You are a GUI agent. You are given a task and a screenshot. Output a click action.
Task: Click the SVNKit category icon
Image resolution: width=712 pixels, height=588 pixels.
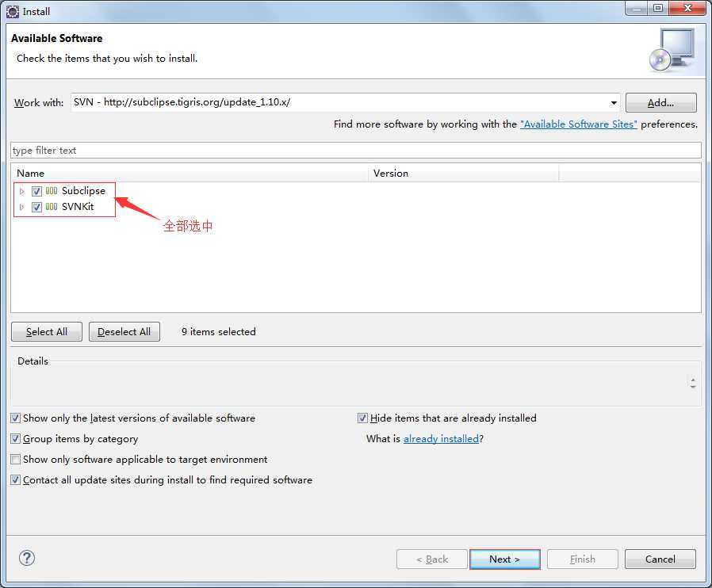(52, 207)
